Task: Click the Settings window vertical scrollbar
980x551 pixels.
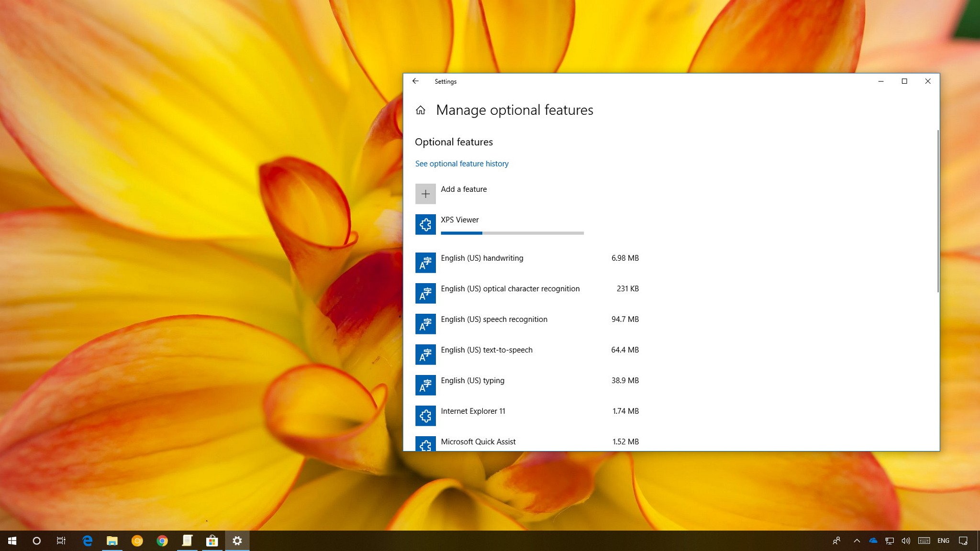Action: (938, 211)
